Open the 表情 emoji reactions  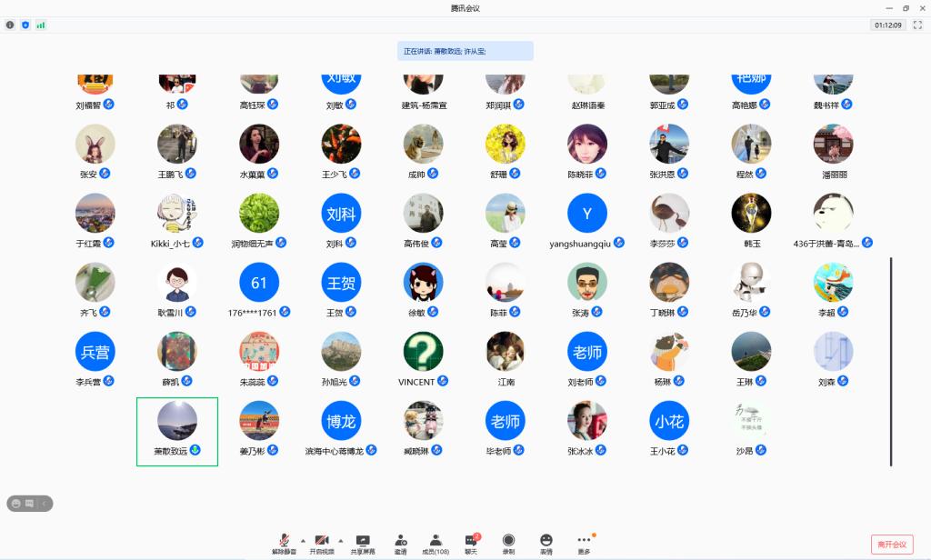click(546, 544)
